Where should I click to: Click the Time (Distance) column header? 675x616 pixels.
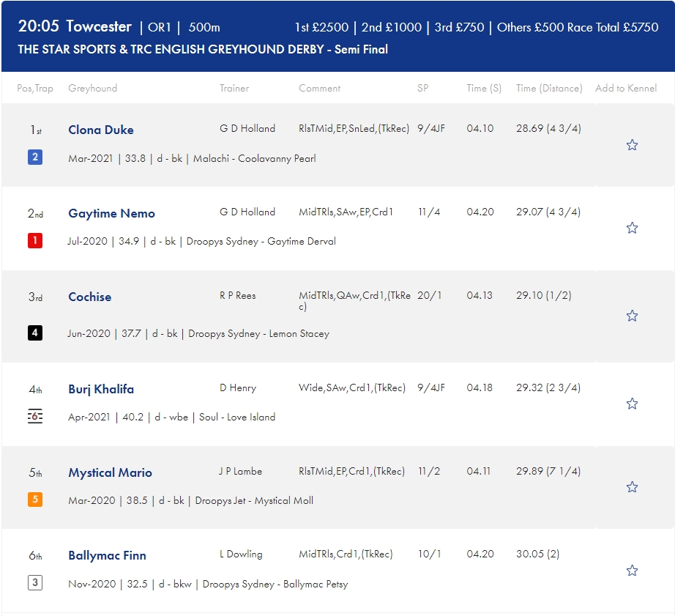(549, 89)
